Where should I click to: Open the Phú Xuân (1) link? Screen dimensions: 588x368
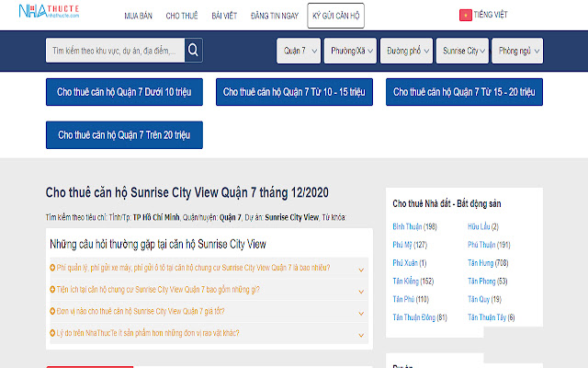click(410, 263)
